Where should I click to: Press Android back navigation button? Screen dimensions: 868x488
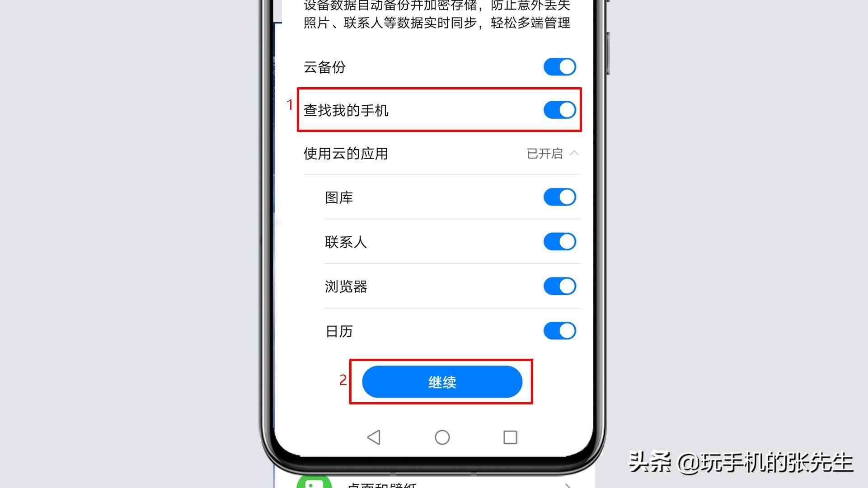(374, 437)
